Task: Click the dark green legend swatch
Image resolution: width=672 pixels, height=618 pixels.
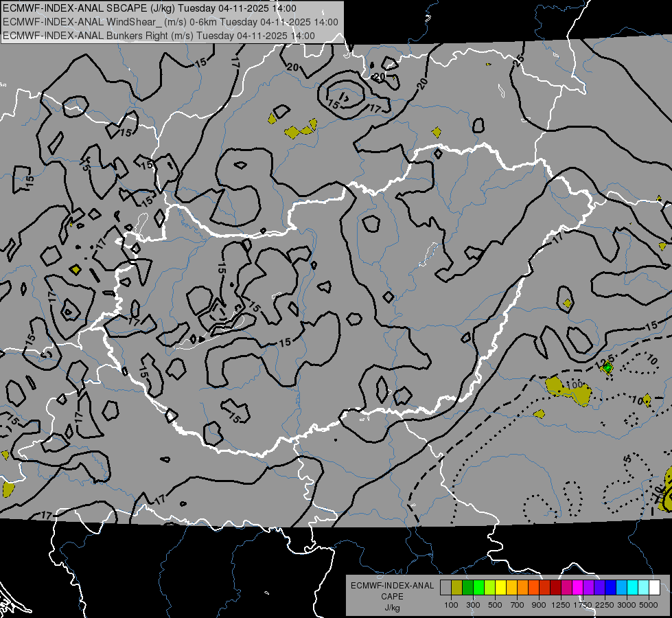Action: [467, 587]
